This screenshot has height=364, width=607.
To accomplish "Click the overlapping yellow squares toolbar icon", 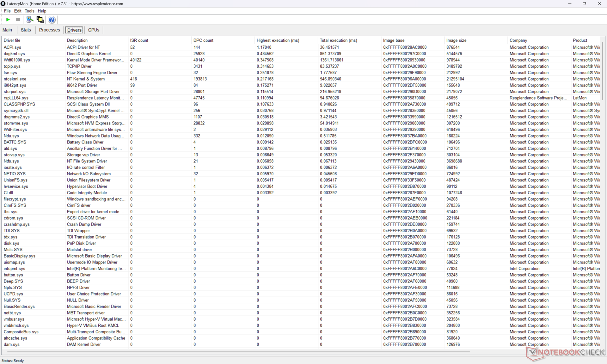I will pyautogui.click(x=40, y=20).
